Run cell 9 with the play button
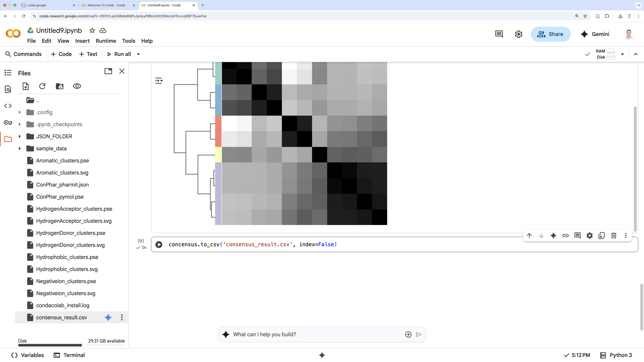Viewport: 644px width, 362px height. 159,244
